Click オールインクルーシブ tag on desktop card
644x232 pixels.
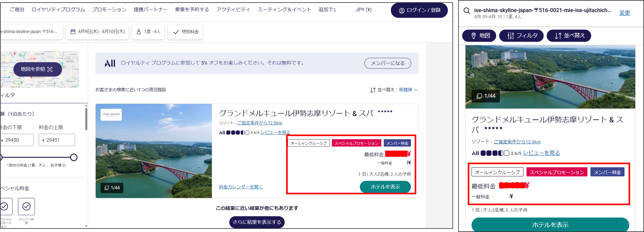click(x=308, y=143)
